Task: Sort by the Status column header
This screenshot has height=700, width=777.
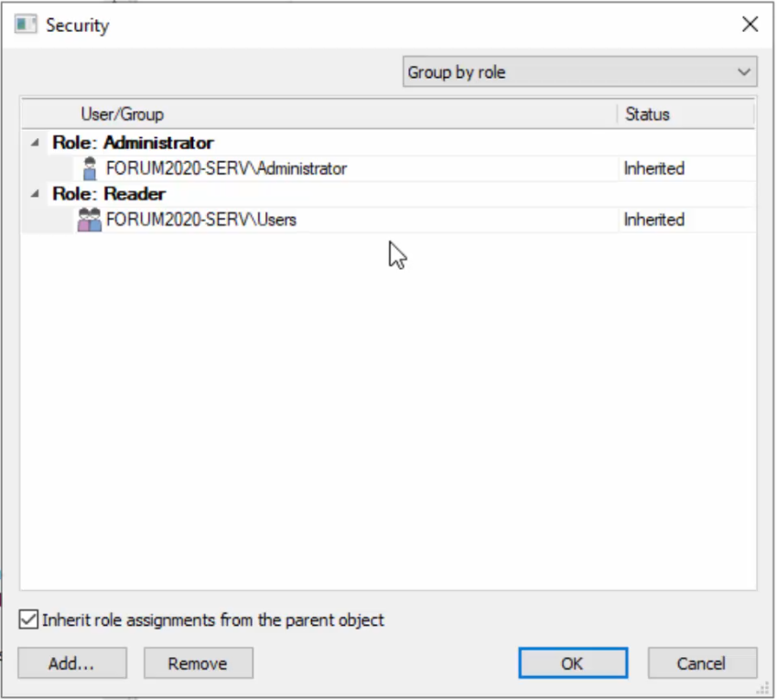Action: [647, 113]
